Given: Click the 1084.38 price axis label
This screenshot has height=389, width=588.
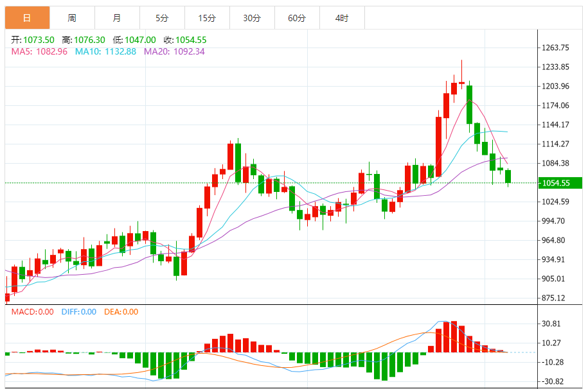Looking at the screenshot, I should click(x=555, y=163).
